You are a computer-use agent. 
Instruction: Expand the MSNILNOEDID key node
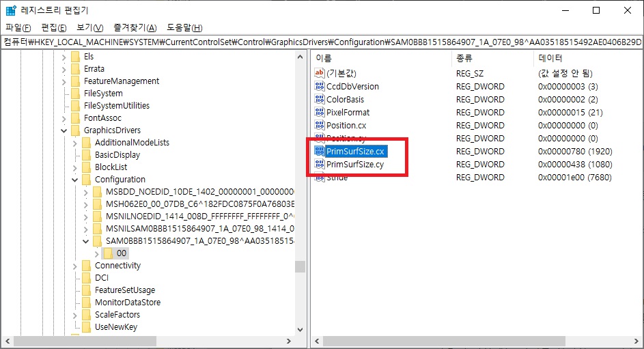point(85,217)
